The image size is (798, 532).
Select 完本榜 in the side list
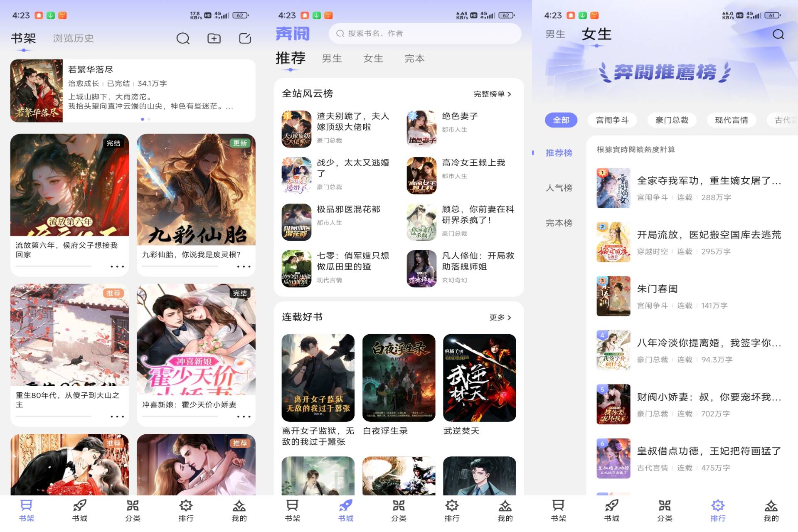point(559,223)
